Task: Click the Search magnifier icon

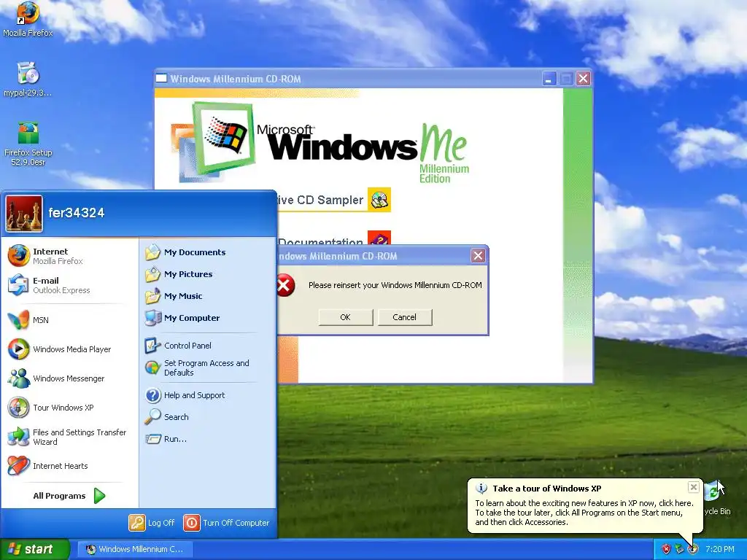Action: point(152,417)
